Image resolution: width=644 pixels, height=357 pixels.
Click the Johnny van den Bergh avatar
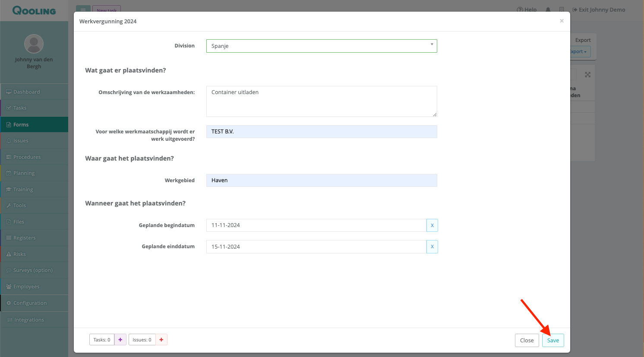[x=34, y=44]
